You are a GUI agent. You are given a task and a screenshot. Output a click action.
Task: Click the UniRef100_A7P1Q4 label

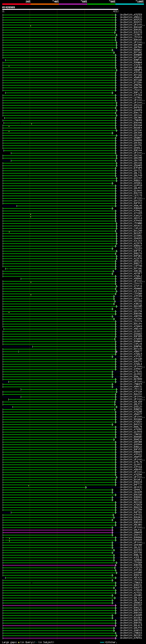(131, 392)
